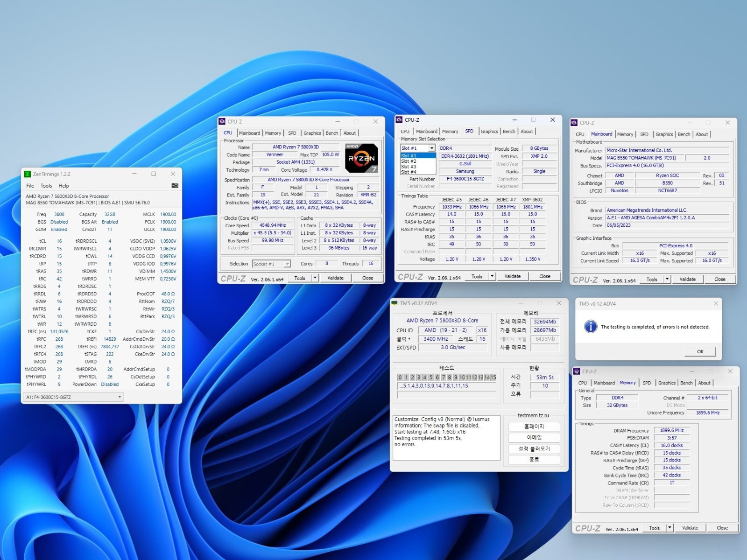Click CPU-Z icon in SPD window title

399,120
